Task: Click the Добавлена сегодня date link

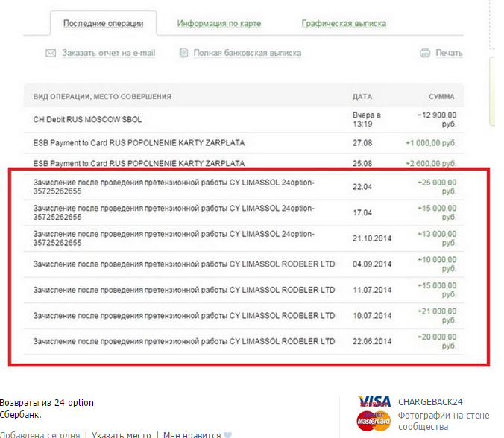Action: (40, 435)
